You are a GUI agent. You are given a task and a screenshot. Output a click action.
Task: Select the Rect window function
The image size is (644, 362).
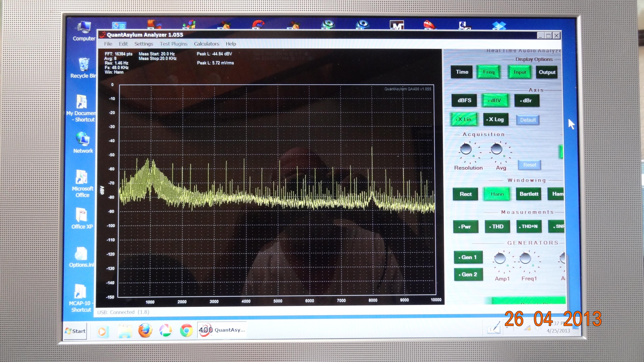(465, 194)
